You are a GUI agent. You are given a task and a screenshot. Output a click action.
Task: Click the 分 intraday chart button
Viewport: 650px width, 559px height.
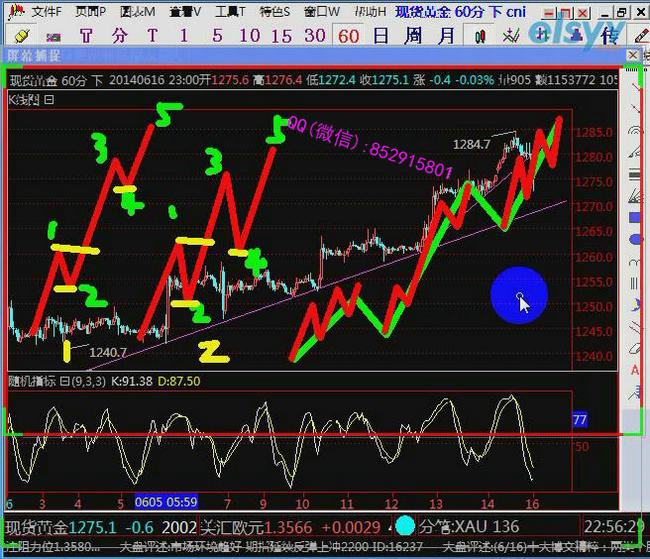click(120, 35)
